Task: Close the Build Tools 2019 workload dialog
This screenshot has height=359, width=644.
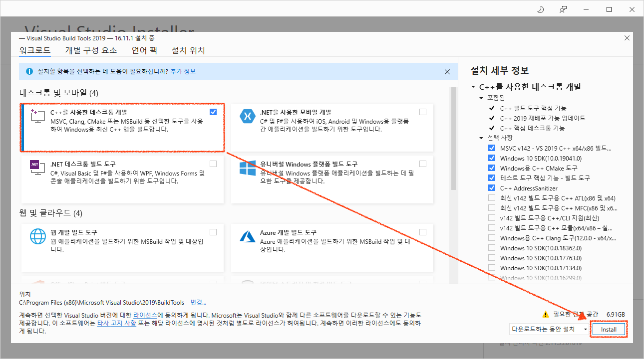Action: [x=627, y=38]
